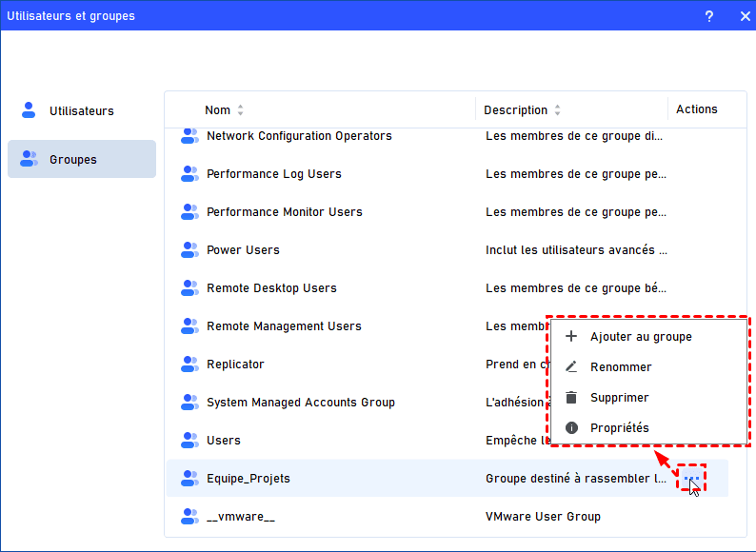Click the pencil icon for Renommer

[x=571, y=366]
